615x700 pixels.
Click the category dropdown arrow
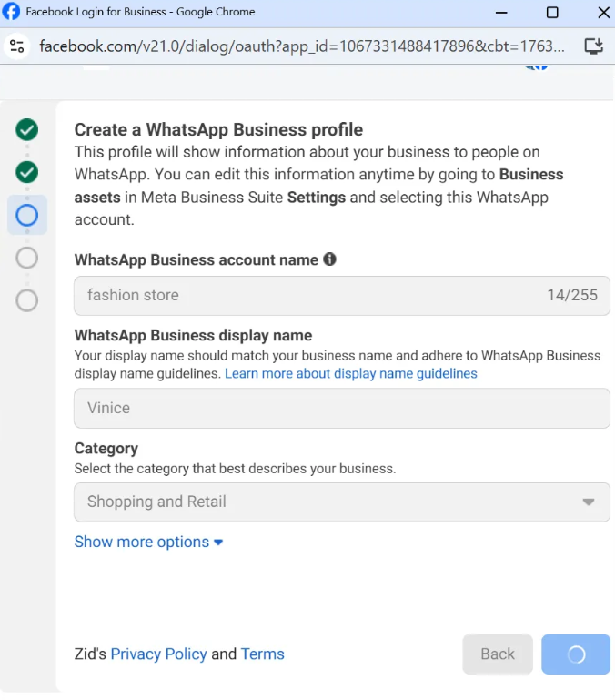pos(589,502)
